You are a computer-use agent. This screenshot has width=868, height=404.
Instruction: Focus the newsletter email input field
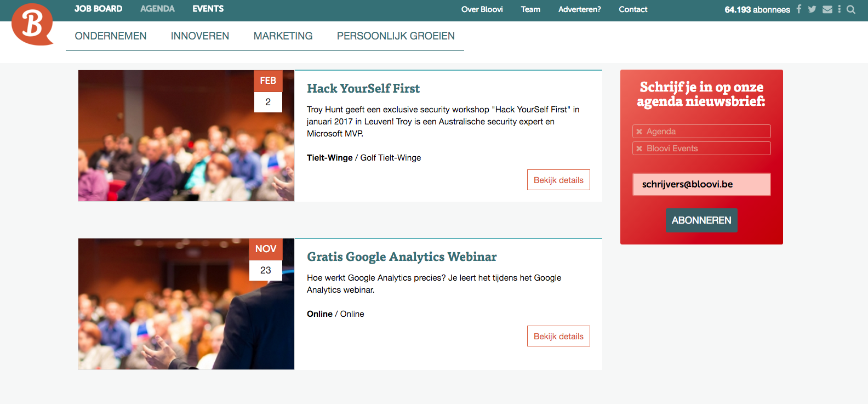tap(701, 184)
